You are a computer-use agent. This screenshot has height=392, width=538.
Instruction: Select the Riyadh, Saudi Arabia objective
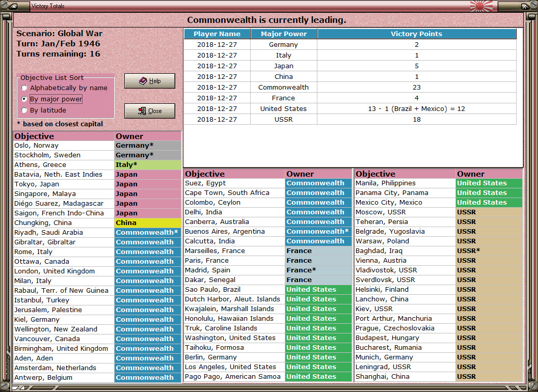[x=64, y=233]
